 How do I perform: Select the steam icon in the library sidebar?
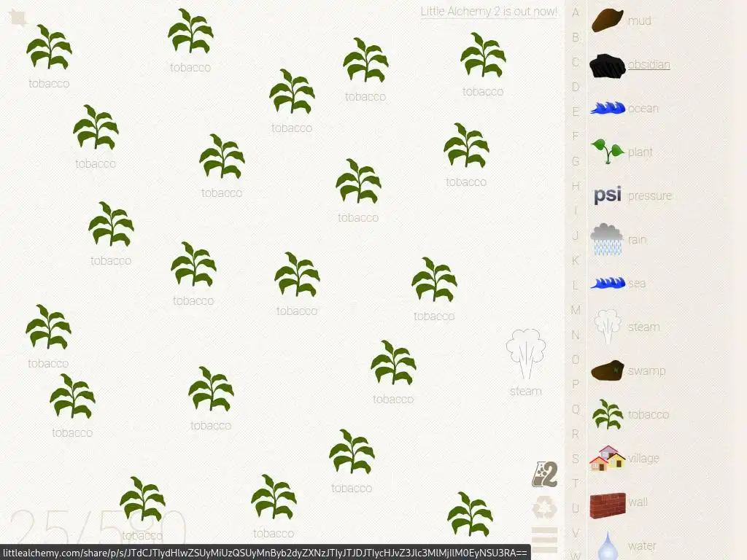[608, 326]
